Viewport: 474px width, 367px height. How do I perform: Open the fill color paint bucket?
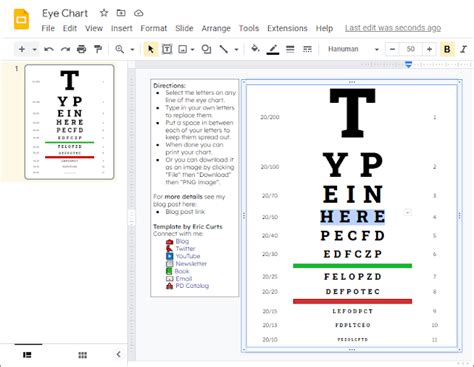pos(255,49)
